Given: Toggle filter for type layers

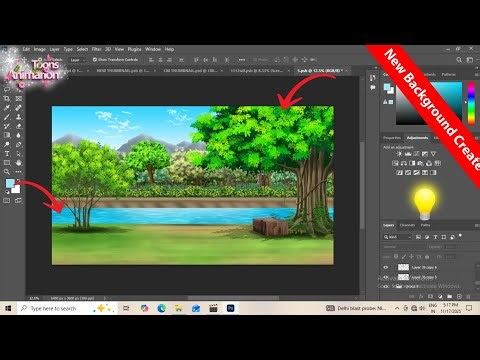Looking at the screenshot, I should [435, 237].
